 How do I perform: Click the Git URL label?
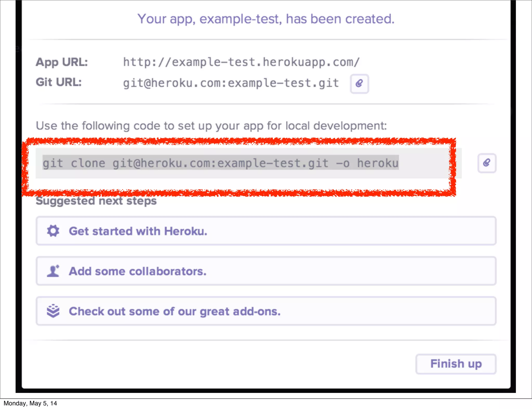(x=59, y=82)
